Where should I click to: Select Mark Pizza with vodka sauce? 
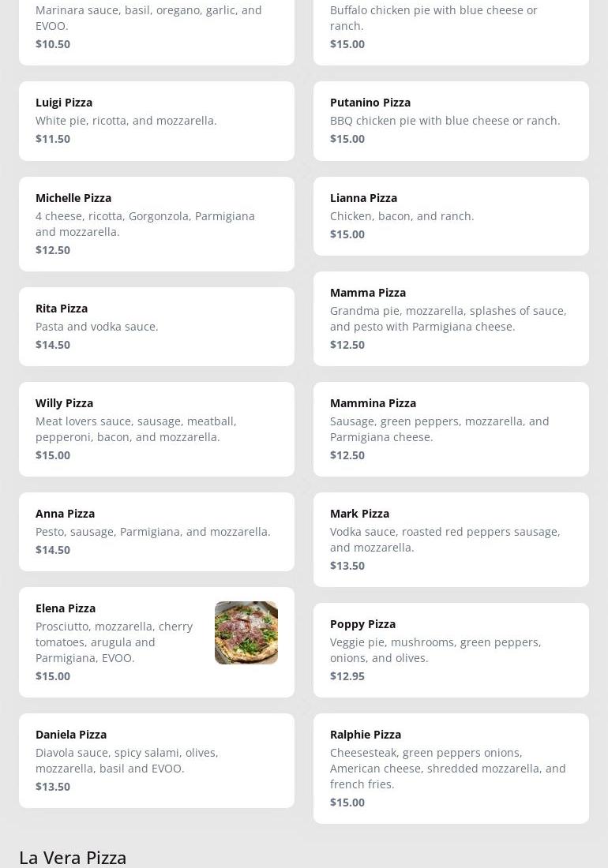click(x=451, y=539)
